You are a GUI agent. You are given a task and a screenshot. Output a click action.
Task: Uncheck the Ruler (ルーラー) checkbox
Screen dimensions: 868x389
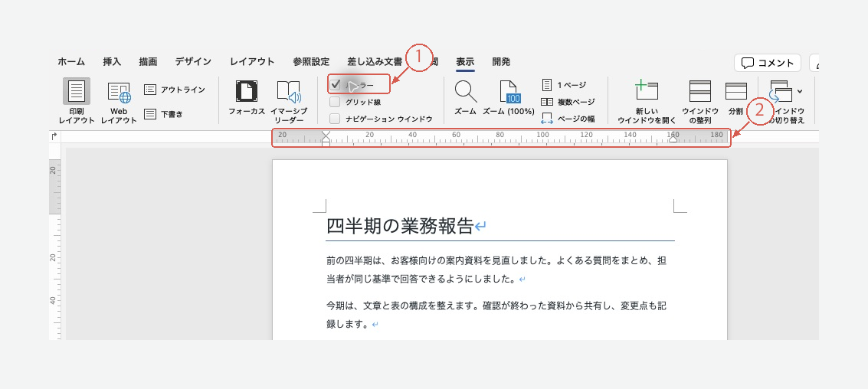coord(335,85)
